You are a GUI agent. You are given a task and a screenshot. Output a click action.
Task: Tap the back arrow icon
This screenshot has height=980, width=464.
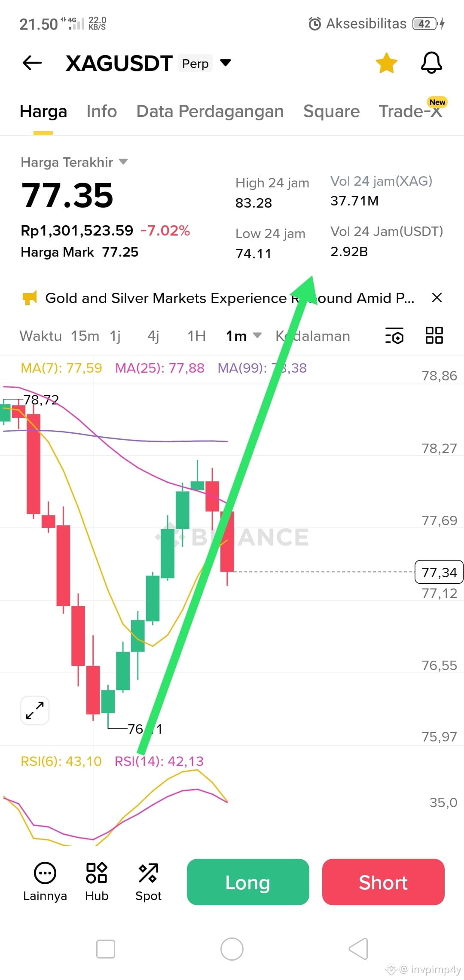coord(32,63)
